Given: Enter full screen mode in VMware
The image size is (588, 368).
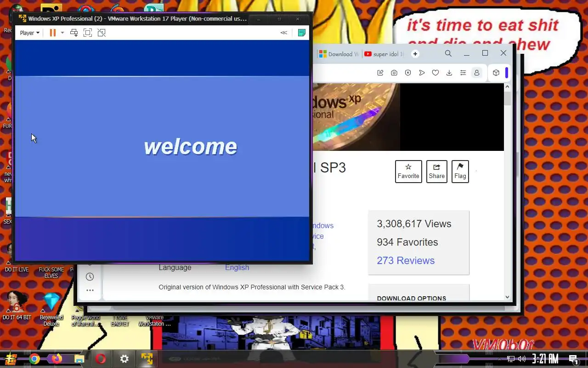Looking at the screenshot, I should pos(88,33).
